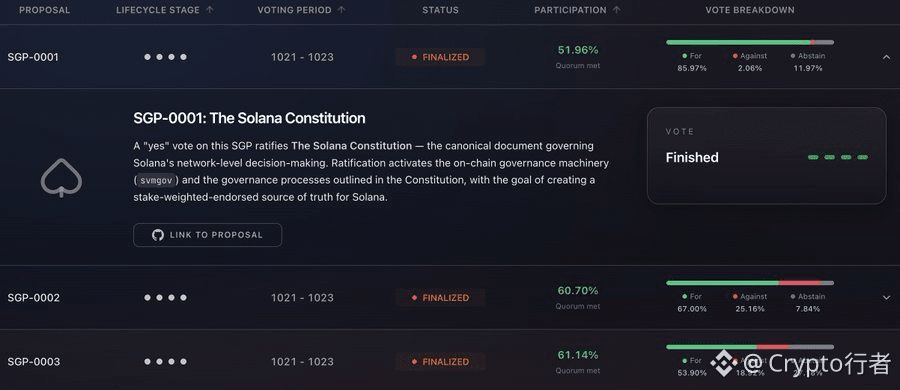Click the green Finished vote step indicators
900x390 pixels.
[x=838, y=157]
